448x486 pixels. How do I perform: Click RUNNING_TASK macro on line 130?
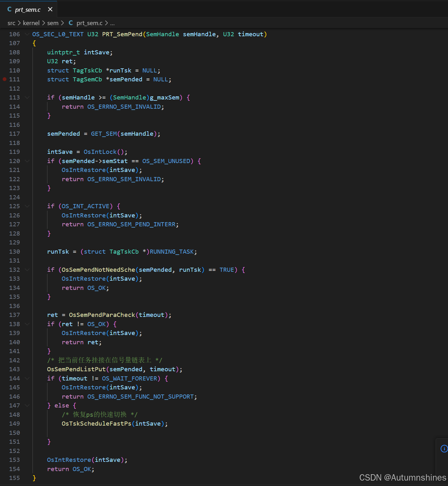172,251
